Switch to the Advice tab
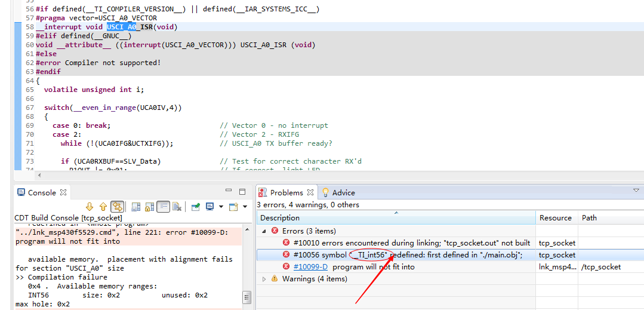Image resolution: width=644 pixels, height=310 pixels. 338,192
